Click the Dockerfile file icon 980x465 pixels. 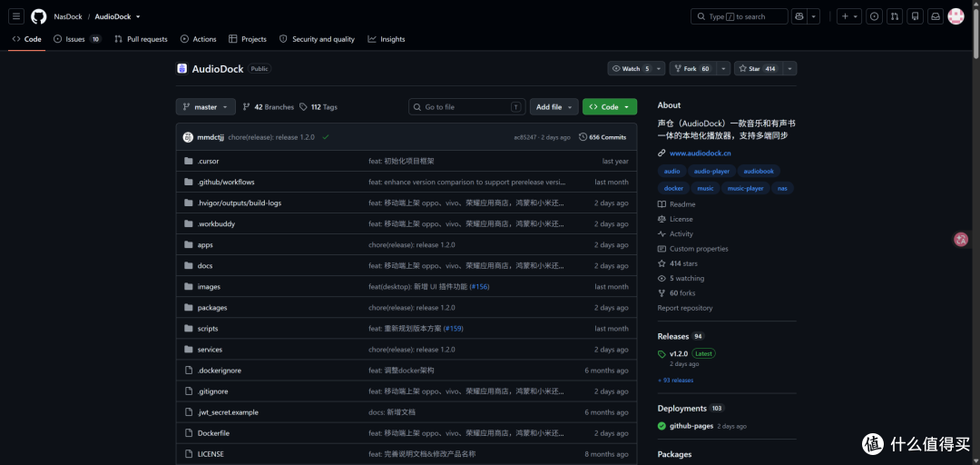coord(189,433)
